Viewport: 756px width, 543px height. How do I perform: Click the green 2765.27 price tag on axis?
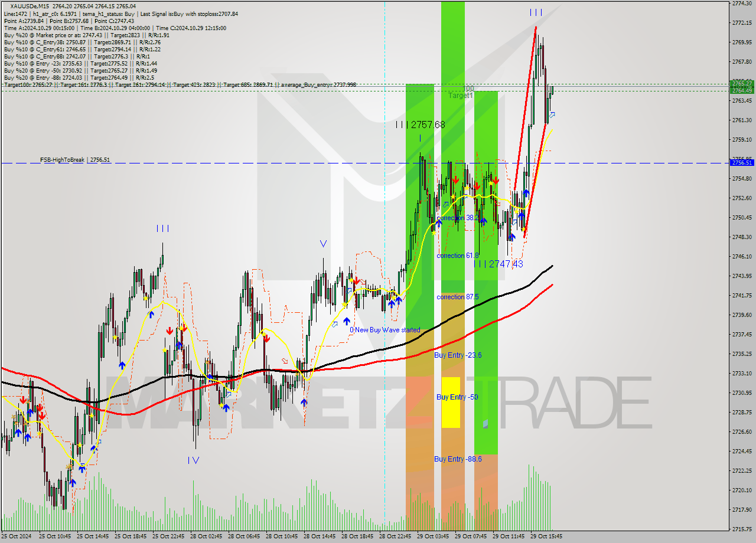(742, 84)
